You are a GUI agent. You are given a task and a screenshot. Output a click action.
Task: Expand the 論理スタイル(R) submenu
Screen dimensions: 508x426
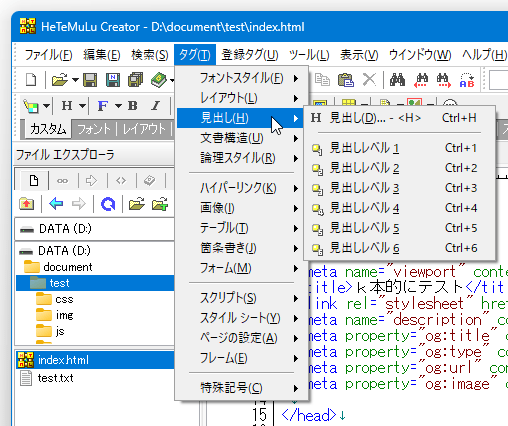click(241, 158)
